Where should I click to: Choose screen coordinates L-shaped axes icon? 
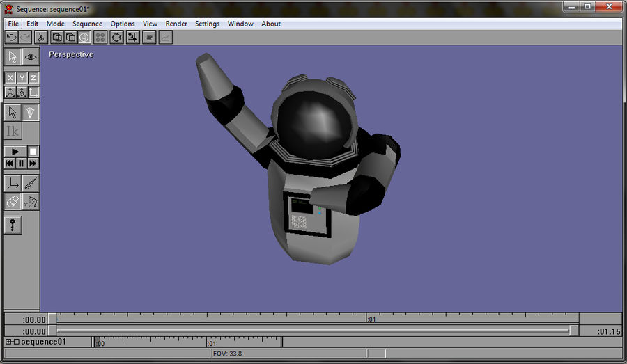pos(33,93)
